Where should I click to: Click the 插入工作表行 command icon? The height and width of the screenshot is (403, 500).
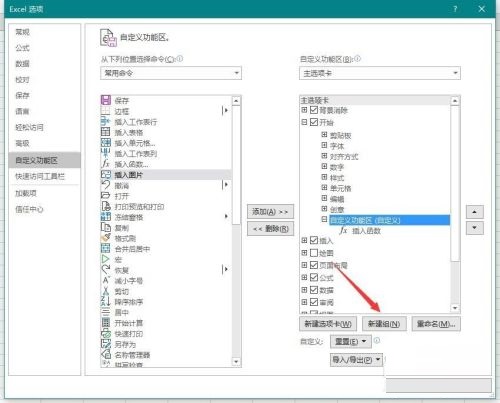point(106,121)
